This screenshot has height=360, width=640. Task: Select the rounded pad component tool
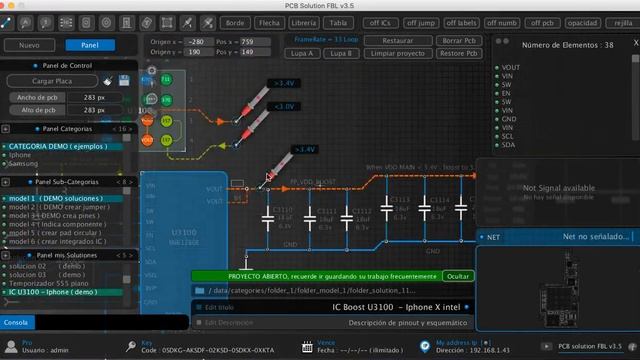86,23
